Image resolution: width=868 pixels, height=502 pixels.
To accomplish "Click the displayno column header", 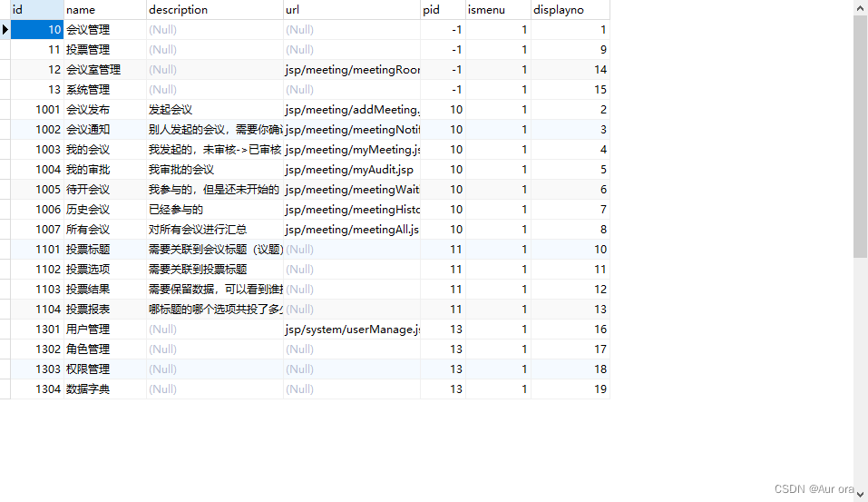I will tap(571, 10).
